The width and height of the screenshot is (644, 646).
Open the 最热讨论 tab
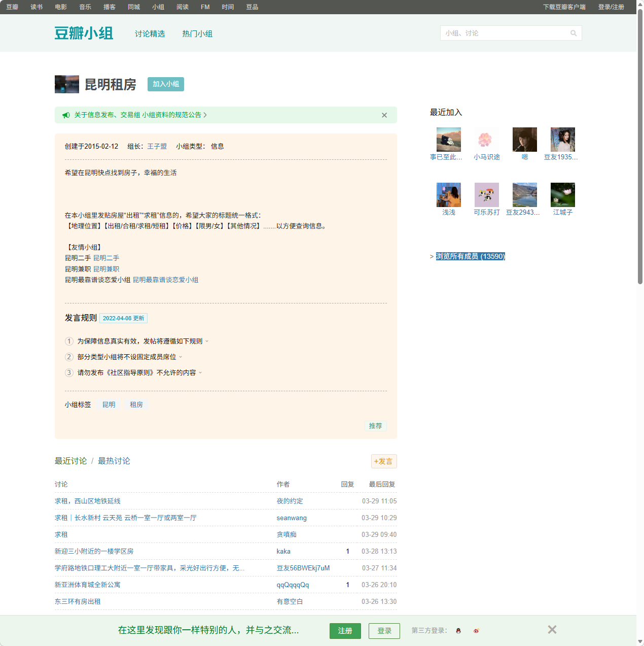click(x=114, y=461)
